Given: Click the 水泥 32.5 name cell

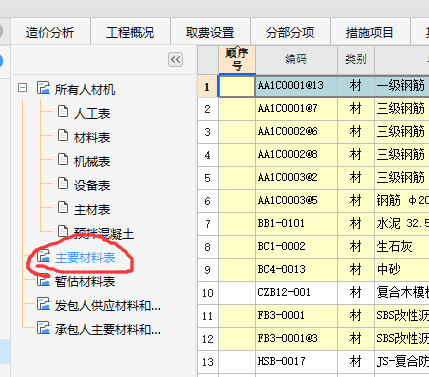Looking at the screenshot, I should (402, 224).
